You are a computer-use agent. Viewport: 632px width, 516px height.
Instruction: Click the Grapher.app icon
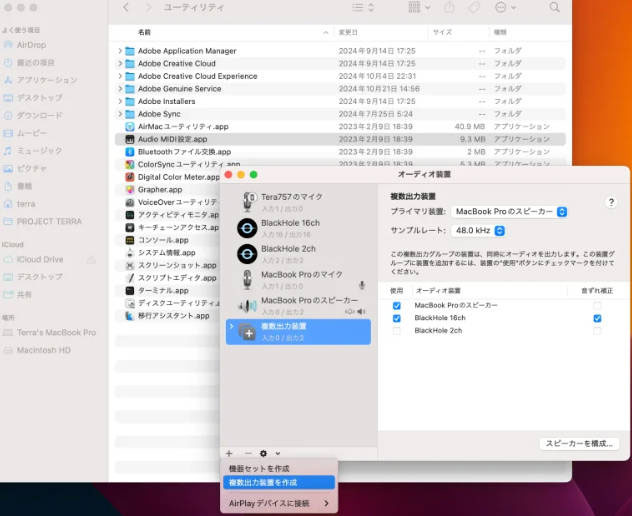(129, 189)
